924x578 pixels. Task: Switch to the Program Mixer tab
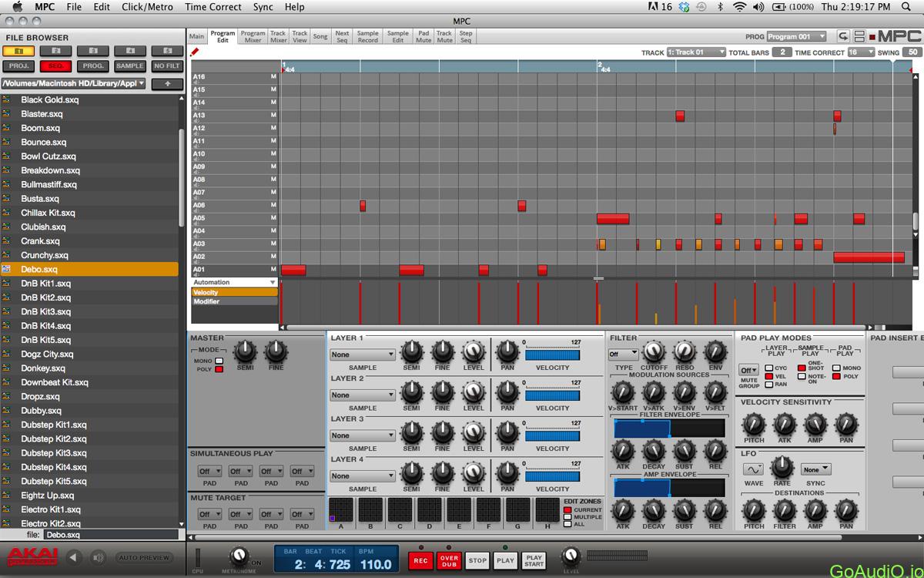(253, 35)
